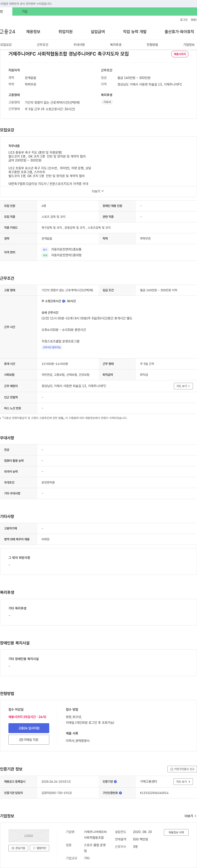Open the 채용정보 이력 button
The image size is (197, 868).
(x=176, y=832)
